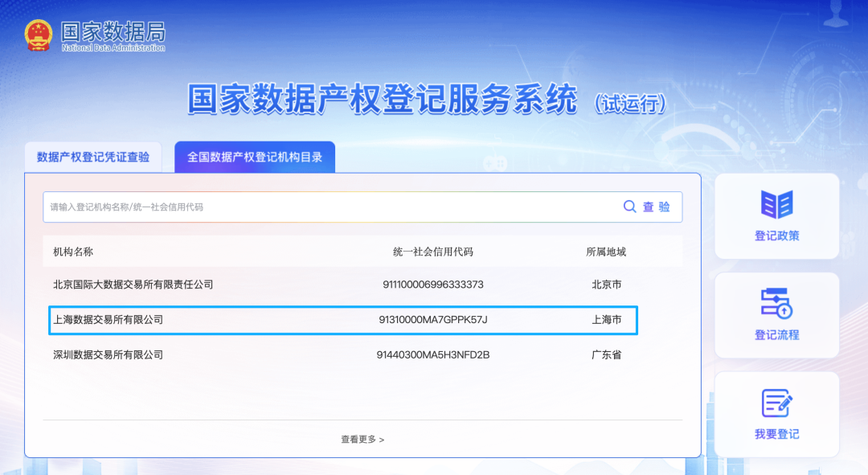The width and height of the screenshot is (868, 475).
Task: Click the National Data Administration subtitle
Action: point(113,48)
